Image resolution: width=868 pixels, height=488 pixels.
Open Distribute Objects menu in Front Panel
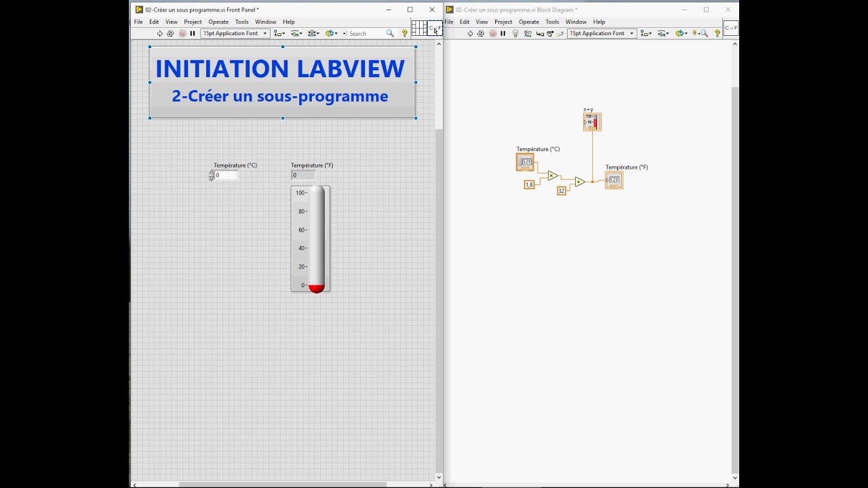pos(296,33)
